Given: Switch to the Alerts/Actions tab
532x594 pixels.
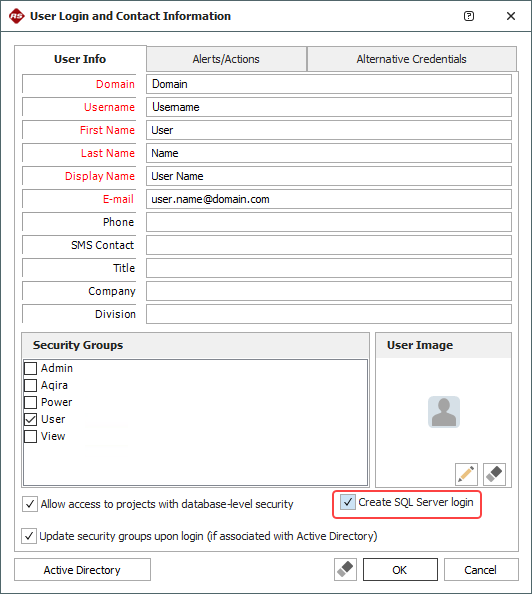Looking at the screenshot, I should point(226,59).
